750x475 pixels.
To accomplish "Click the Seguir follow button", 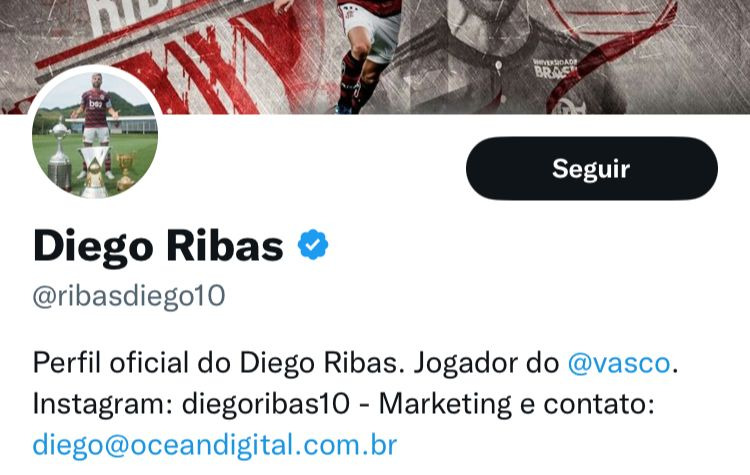I will tap(592, 168).
